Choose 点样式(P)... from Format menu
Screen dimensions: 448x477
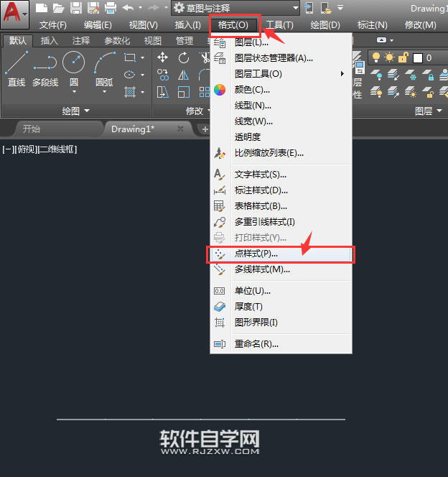pos(281,254)
